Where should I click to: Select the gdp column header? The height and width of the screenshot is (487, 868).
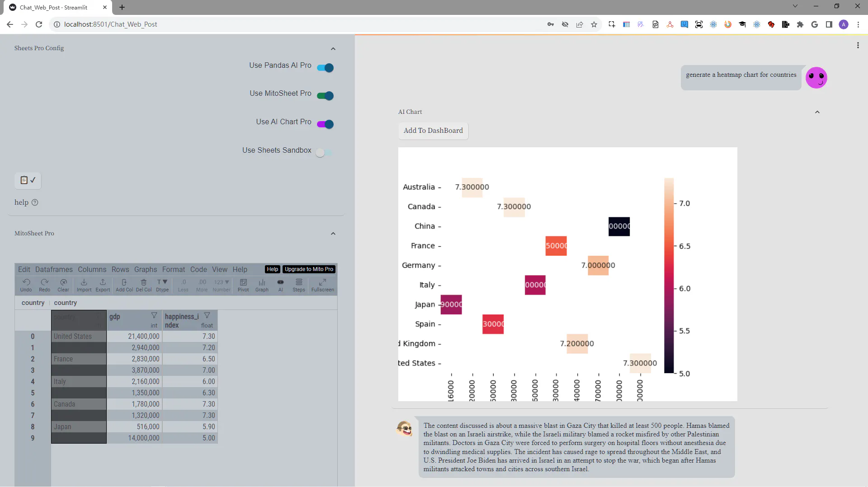[133, 320]
